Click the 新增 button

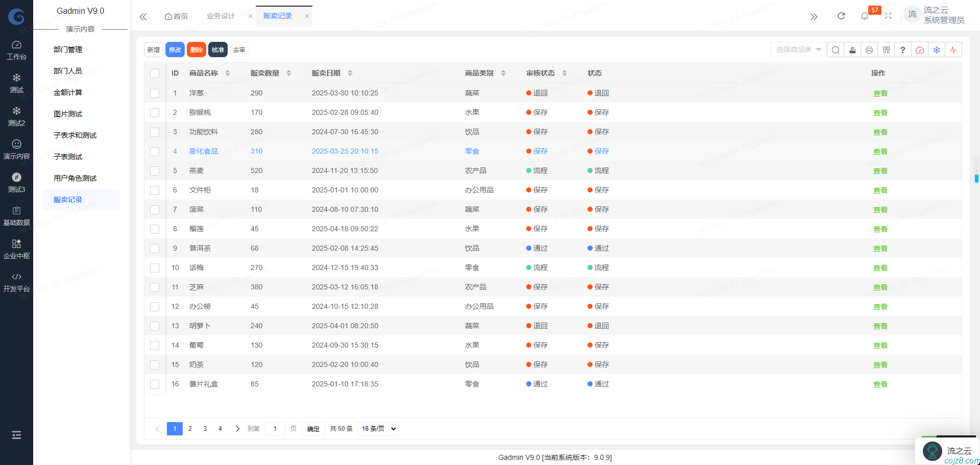point(153,50)
